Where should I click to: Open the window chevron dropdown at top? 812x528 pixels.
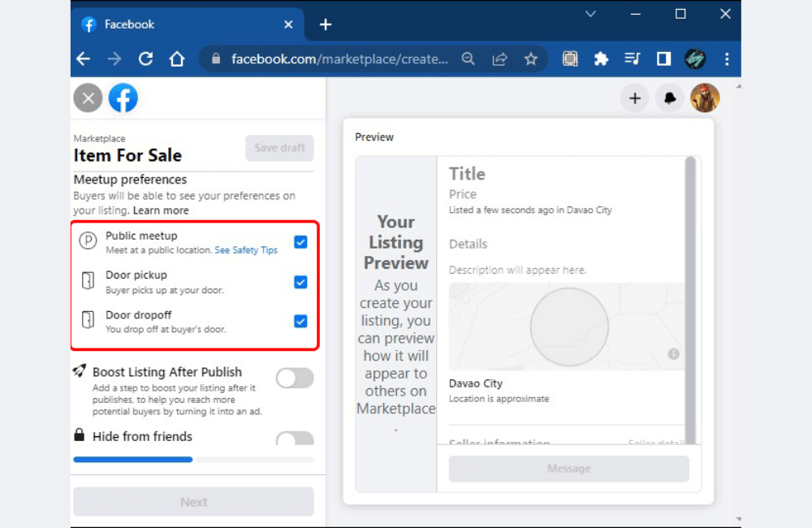tap(590, 13)
